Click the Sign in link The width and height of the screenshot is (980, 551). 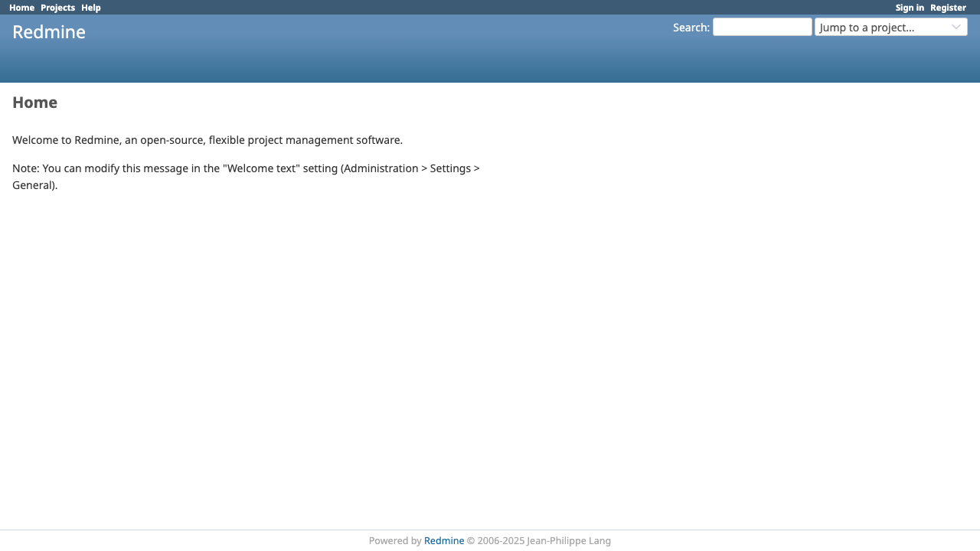pos(910,8)
